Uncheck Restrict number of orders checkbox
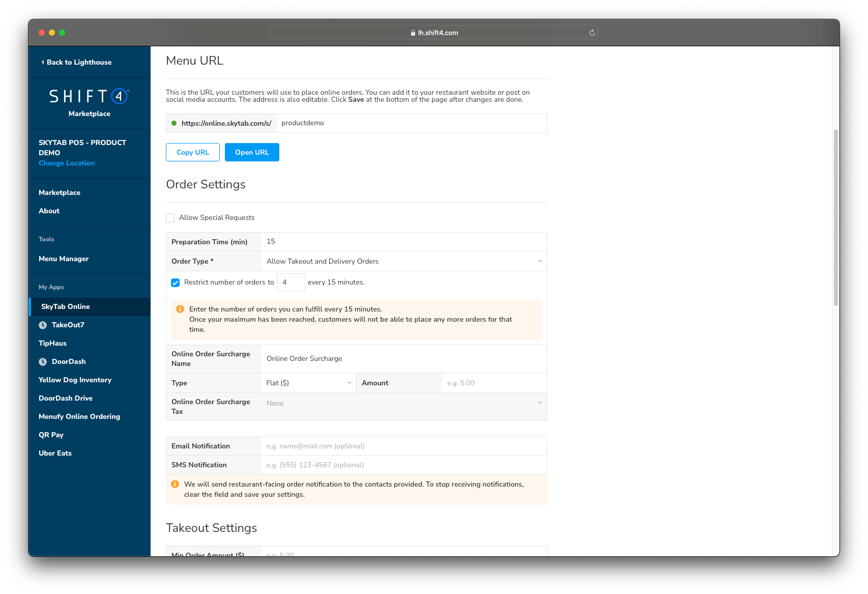The width and height of the screenshot is (868, 594). click(x=176, y=282)
